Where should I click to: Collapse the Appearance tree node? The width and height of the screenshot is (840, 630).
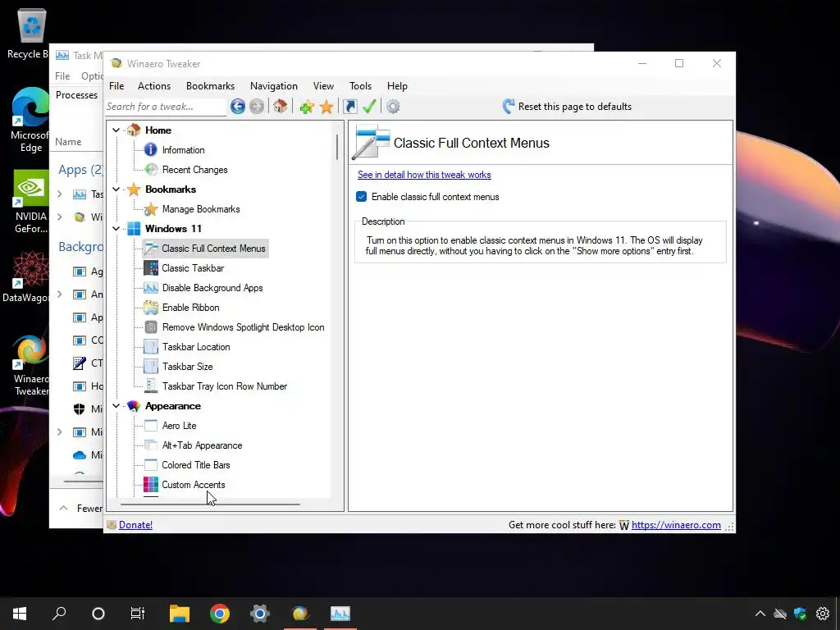tap(116, 406)
